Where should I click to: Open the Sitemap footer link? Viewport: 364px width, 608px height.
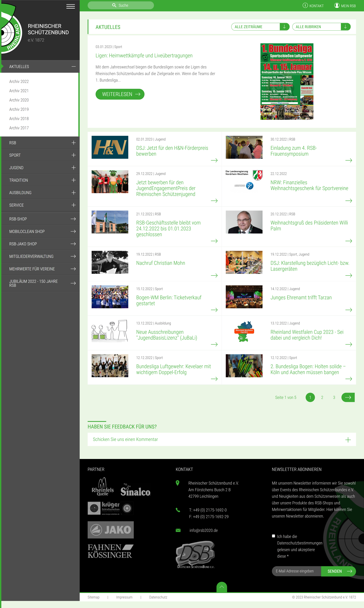point(93,597)
